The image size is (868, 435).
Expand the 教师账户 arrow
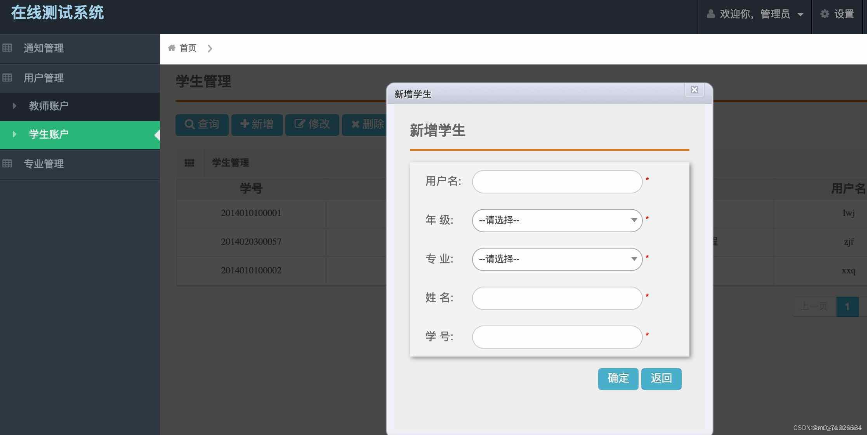coord(14,106)
